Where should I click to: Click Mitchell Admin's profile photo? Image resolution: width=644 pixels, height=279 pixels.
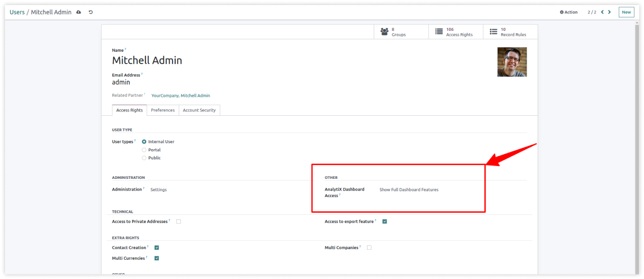512,62
